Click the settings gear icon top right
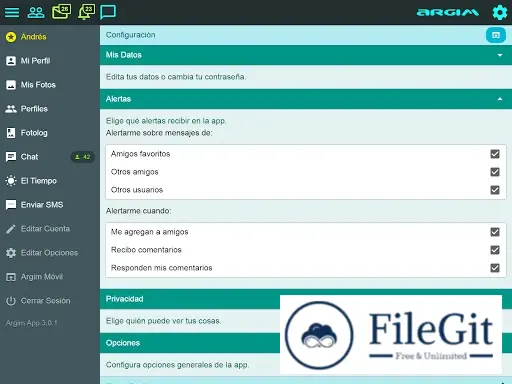 pos(500,13)
